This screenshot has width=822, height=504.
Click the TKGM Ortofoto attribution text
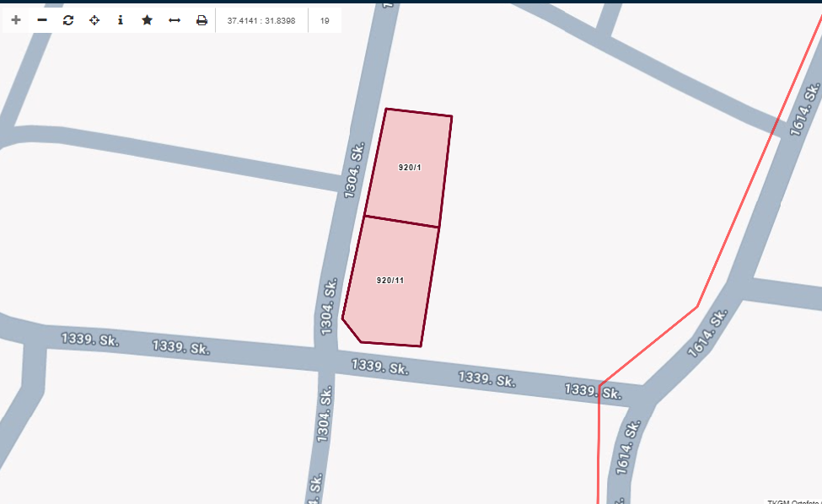click(x=793, y=501)
